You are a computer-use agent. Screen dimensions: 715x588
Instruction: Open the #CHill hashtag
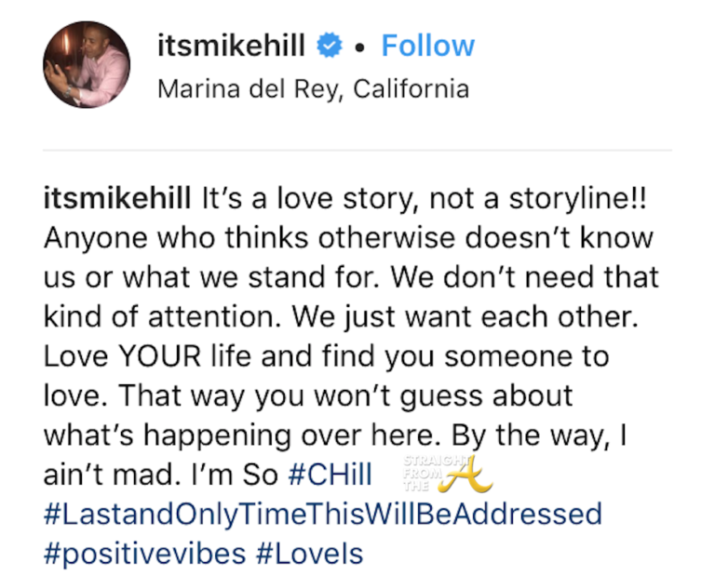tap(330, 474)
